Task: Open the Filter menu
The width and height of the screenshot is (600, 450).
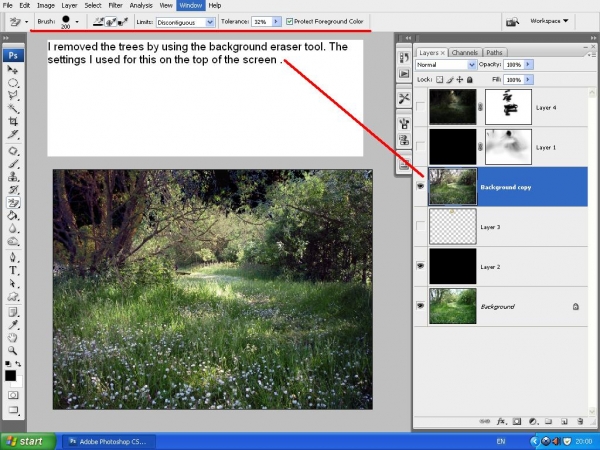Action: [x=115, y=5]
